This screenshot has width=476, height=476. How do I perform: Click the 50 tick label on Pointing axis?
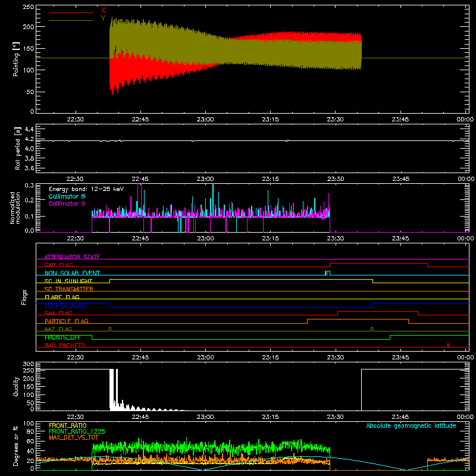(30, 92)
